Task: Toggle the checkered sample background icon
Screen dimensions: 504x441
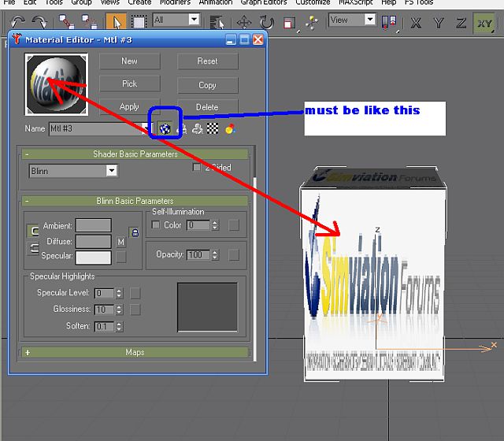Action: pos(213,128)
